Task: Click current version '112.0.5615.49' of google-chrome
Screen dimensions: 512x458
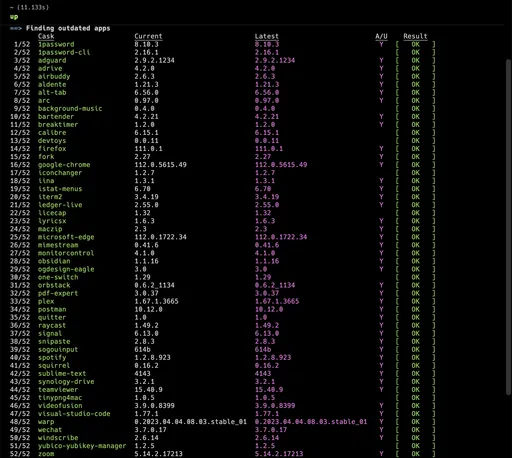Action: (x=160, y=165)
